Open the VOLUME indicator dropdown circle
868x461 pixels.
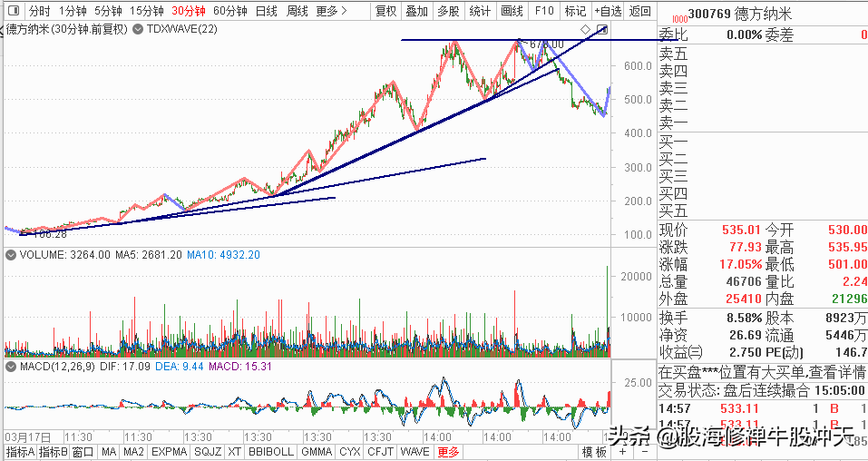tap(10, 255)
